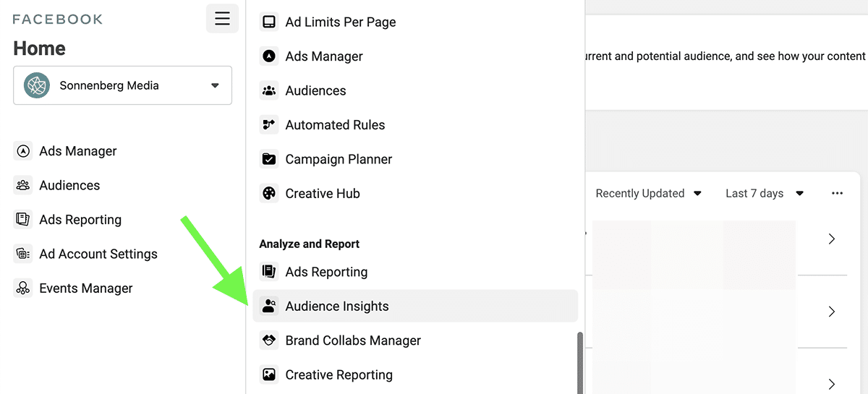This screenshot has width=868, height=394.
Task: Click the hamburger menu icon
Action: click(x=222, y=19)
